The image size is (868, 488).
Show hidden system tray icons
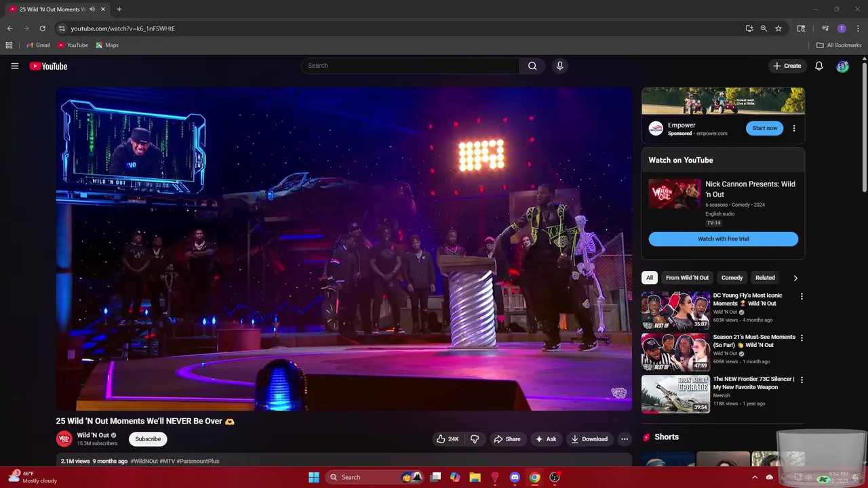(755, 477)
